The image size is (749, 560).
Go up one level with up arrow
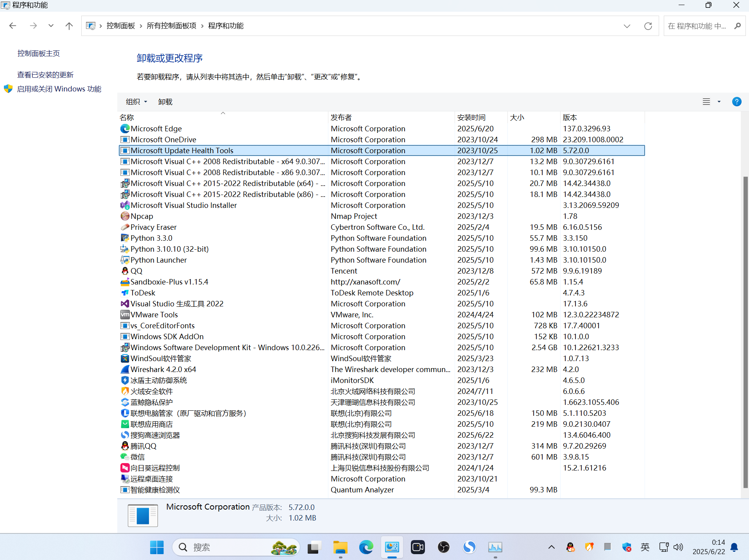(x=69, y=26)
